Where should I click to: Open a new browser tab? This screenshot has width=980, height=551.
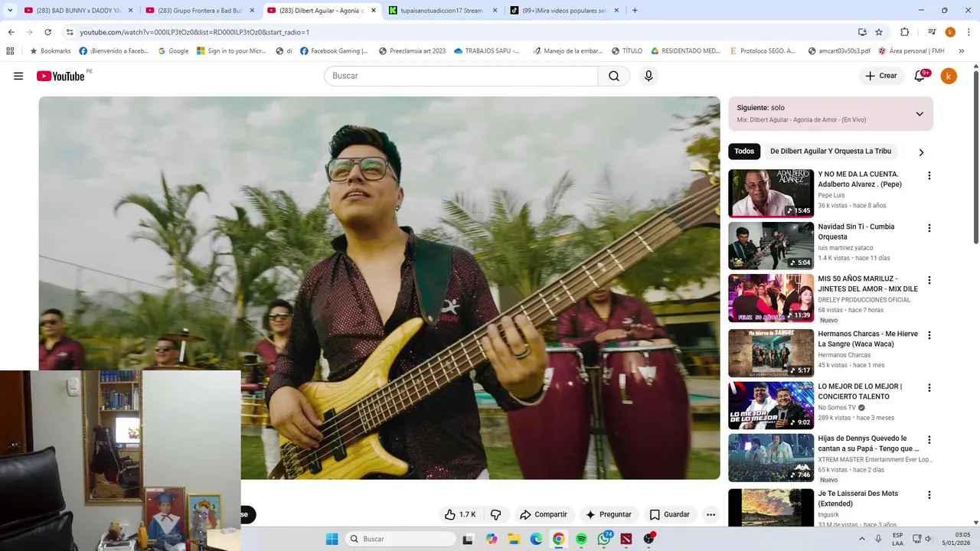pyautogui.click(x=635, y=11)
